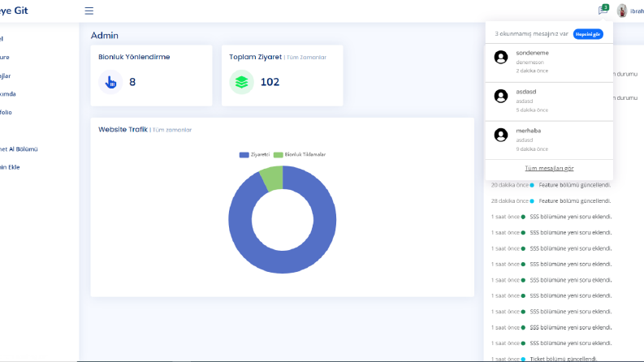Toggle the Ziyaretçi legend color box
The width and height of the screenshot is (644, 362).
point(244,155)
